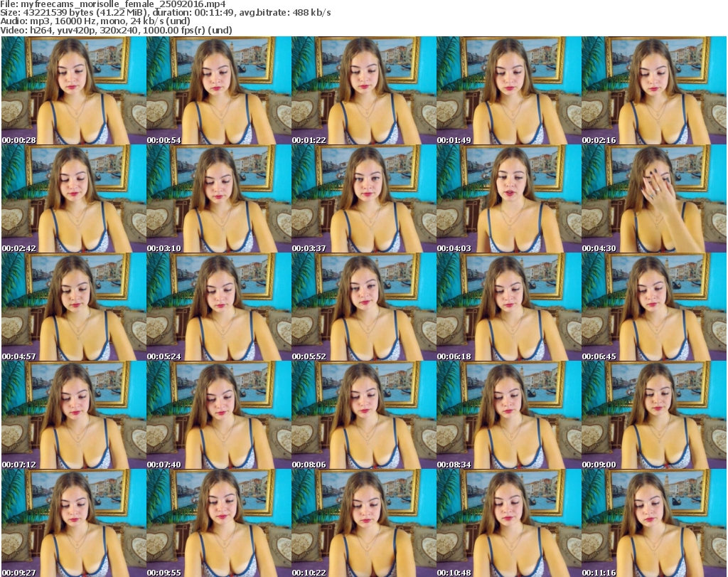Click the Size and duration info line
Image resolution: width=728 pixels, height=577 pixels.
[x=167, y=13]
